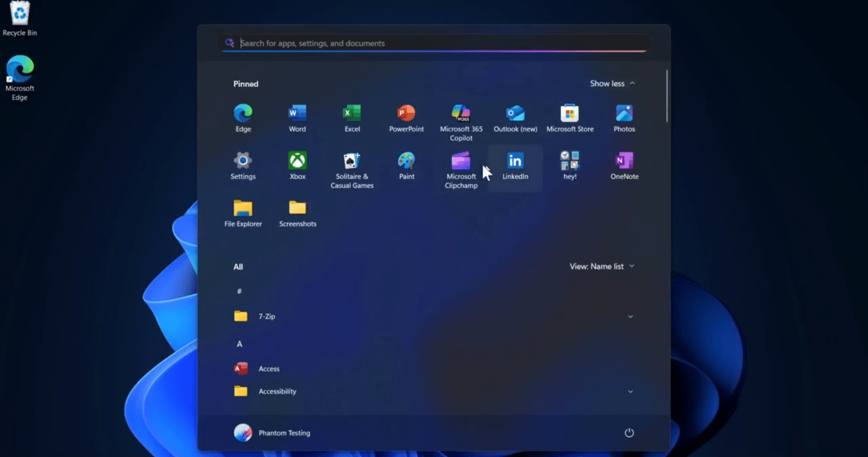Open Access from the All apps list

click(x=434, y=369)
